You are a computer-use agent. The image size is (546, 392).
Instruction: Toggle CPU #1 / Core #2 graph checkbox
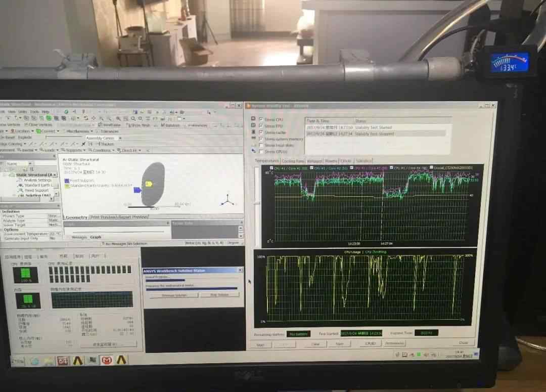click(311, 168)
